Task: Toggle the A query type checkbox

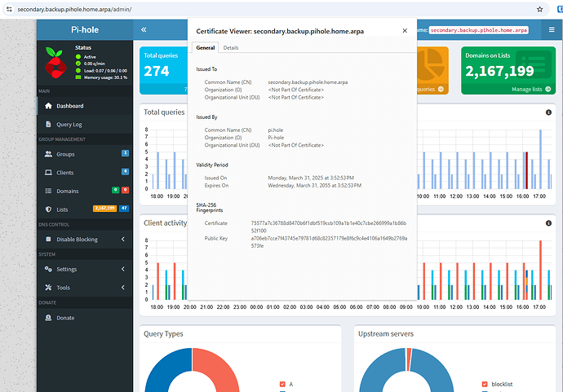Action: [x=282, y=384]
